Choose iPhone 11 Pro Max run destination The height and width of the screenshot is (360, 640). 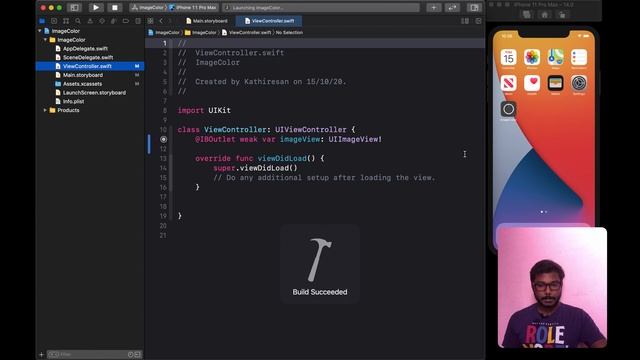coord(193,7)
